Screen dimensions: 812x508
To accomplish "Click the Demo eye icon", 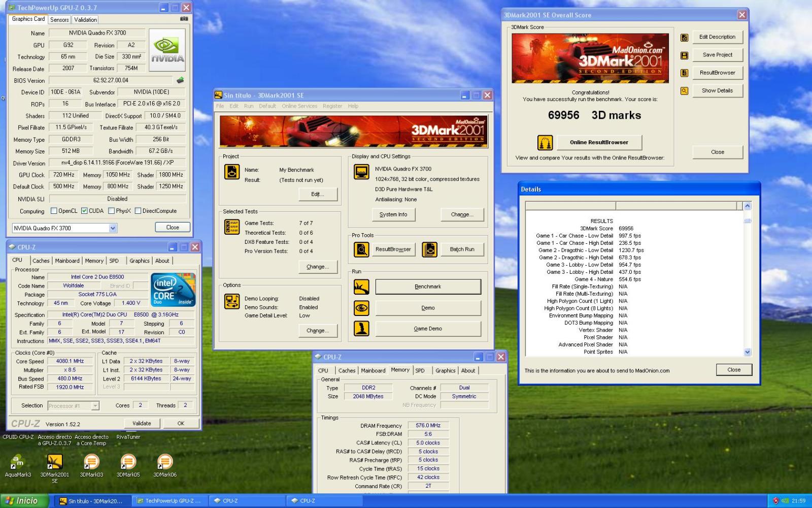I will click(x=361, y=308).
